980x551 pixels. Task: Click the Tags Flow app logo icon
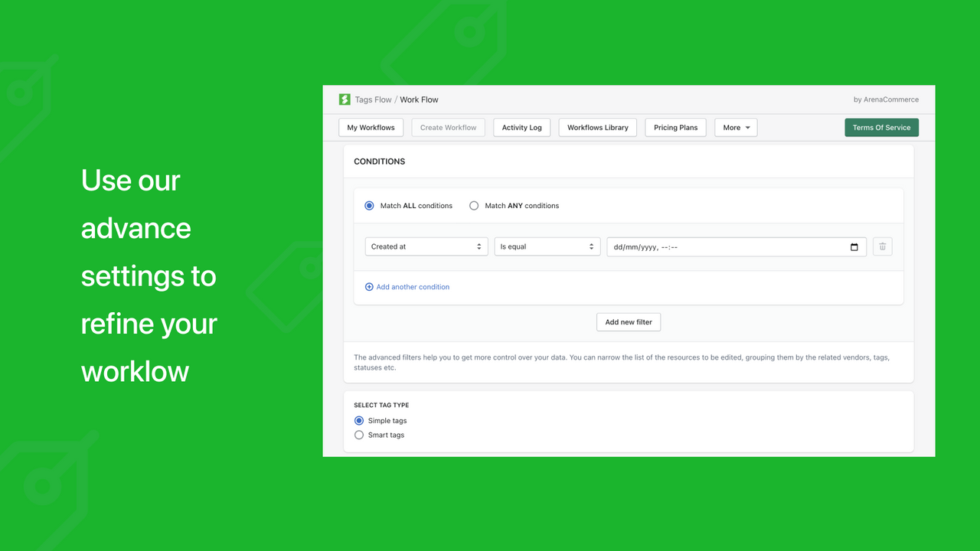(x=345, y=99)
